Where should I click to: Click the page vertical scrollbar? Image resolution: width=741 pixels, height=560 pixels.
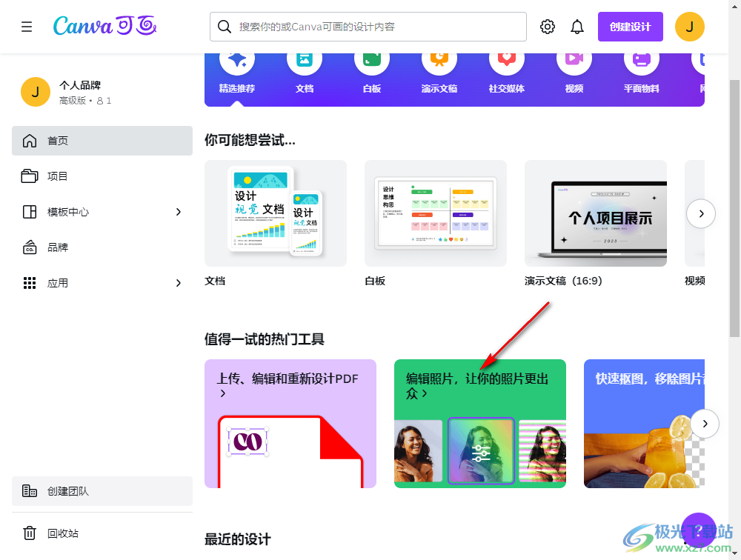pyautogui.click(x=734, y=208)
